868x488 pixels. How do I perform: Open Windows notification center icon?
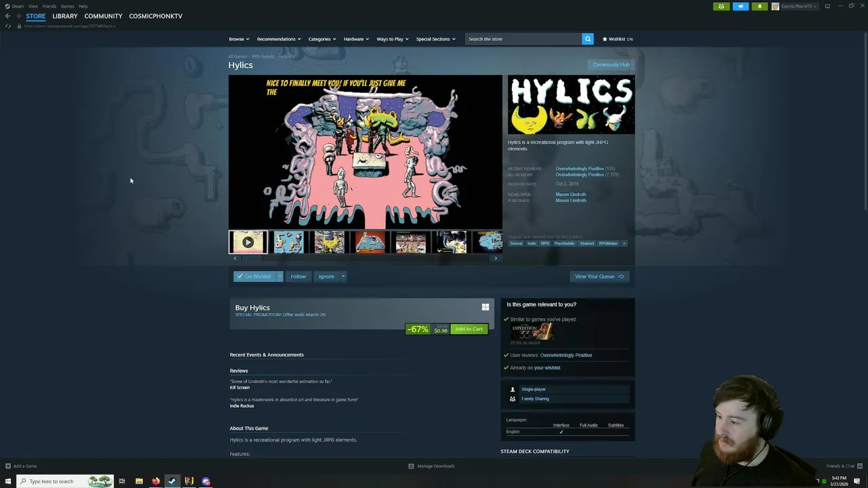click(858, 481)
